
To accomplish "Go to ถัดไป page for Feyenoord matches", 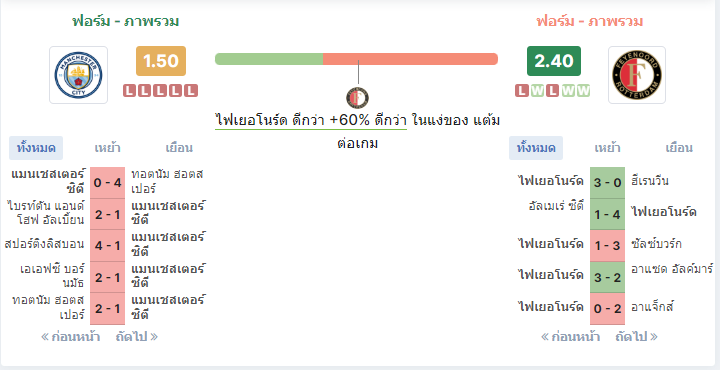I will (x=637, y=337).
